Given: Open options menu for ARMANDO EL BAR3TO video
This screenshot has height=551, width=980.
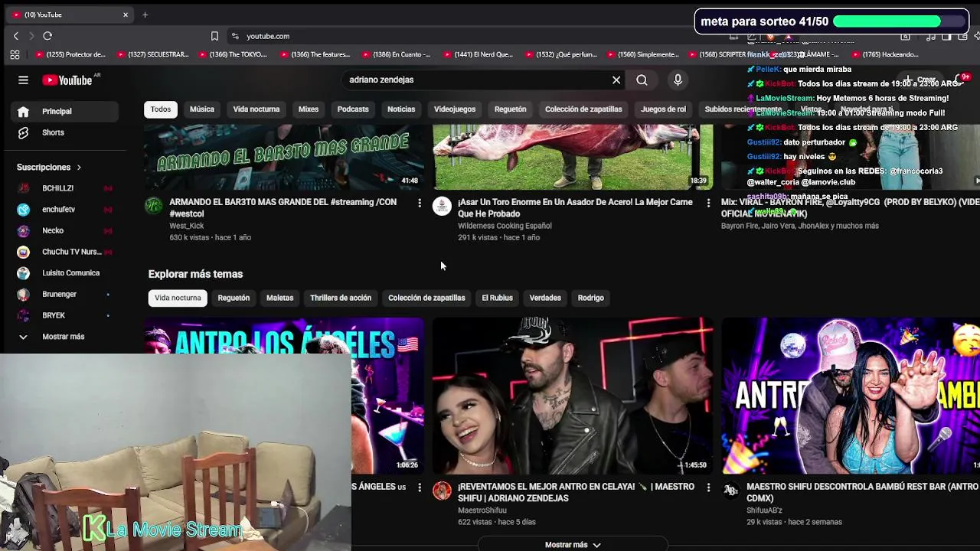Looking at the screenshot, I should pos(419,203).
